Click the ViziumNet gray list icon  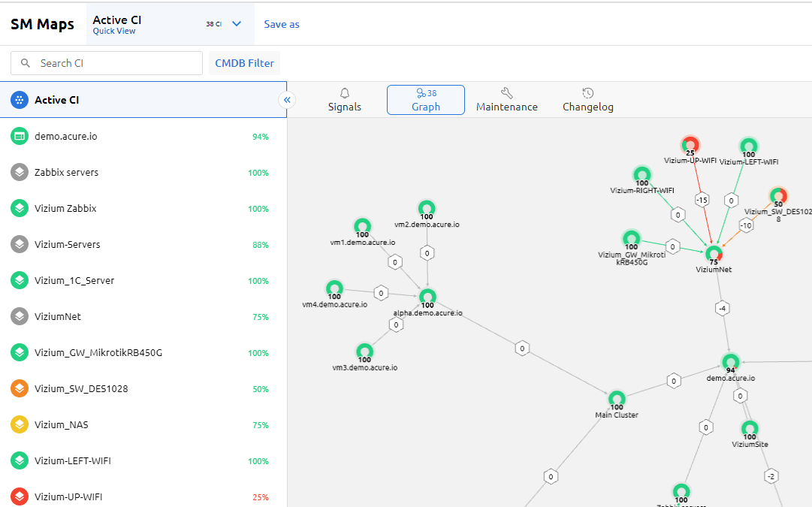tap(20, 316)
